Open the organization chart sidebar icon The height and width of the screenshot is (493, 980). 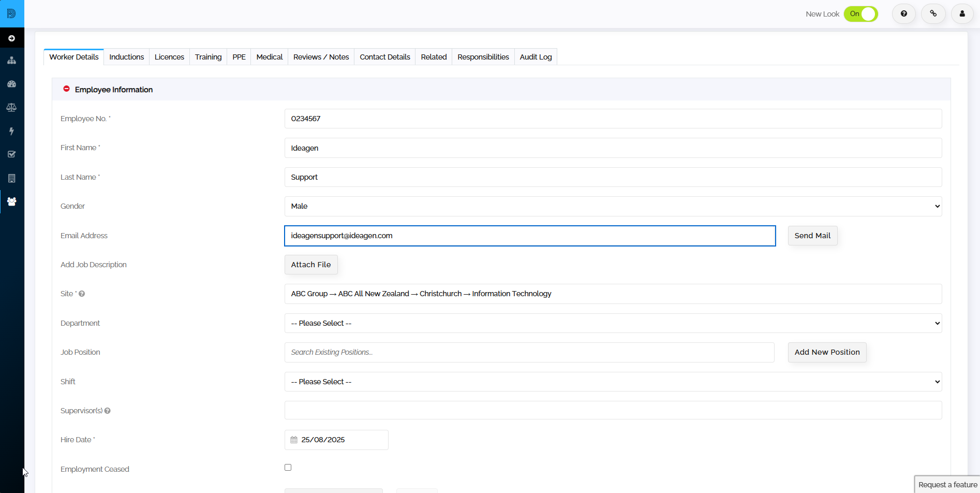(x=11, y=61)
